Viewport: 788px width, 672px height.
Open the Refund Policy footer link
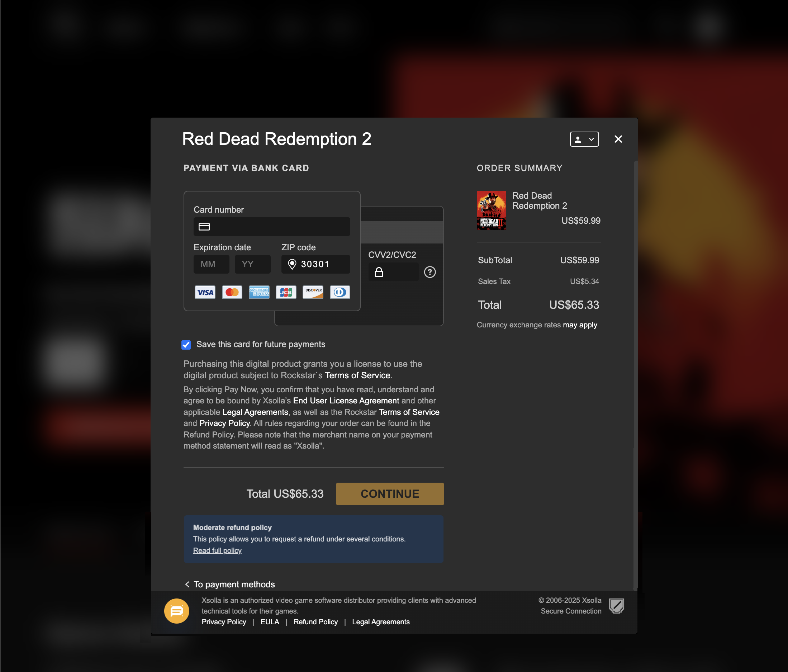point(315,621)
